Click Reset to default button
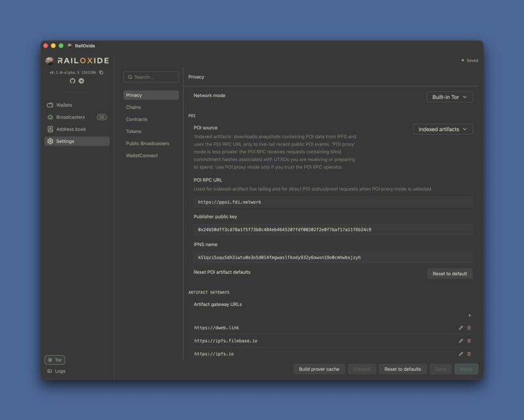 pos(450,273)
